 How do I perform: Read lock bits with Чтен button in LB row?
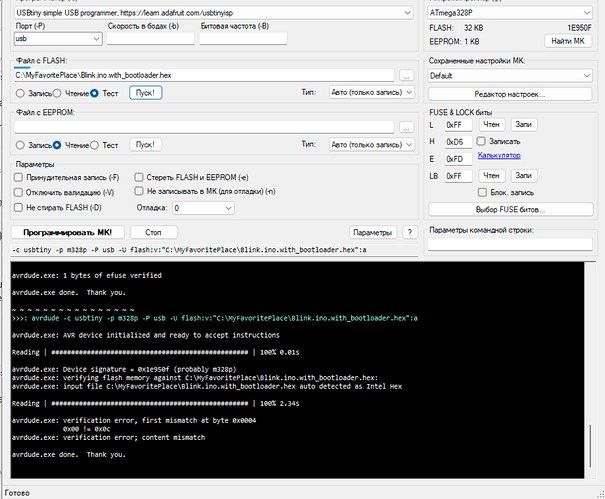(x=492, y=176)
